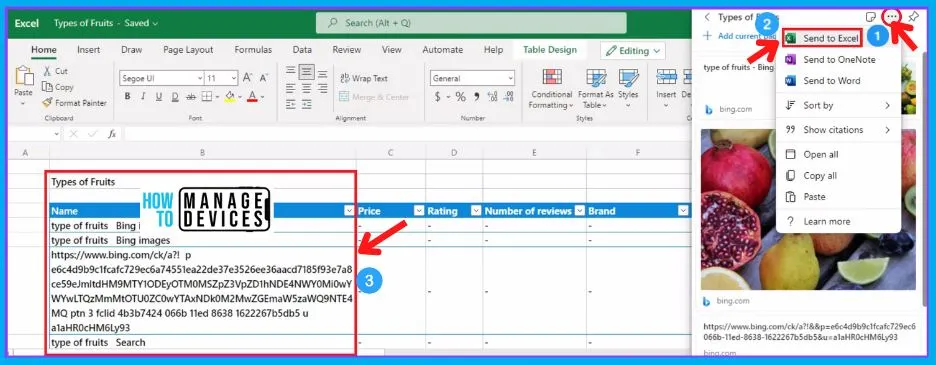The image size is (936, 365).
Task: Toggle middle align button
Action: (x=306, y=72)
